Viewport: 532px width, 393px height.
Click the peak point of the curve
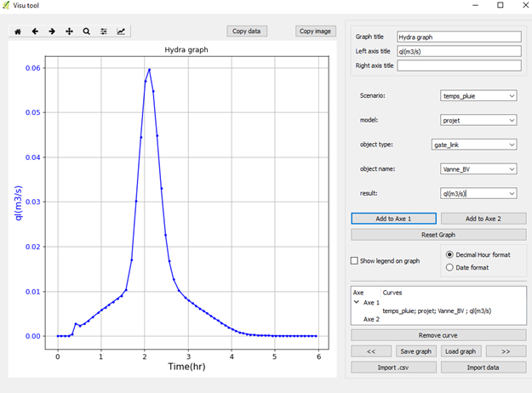click(149, 70)
